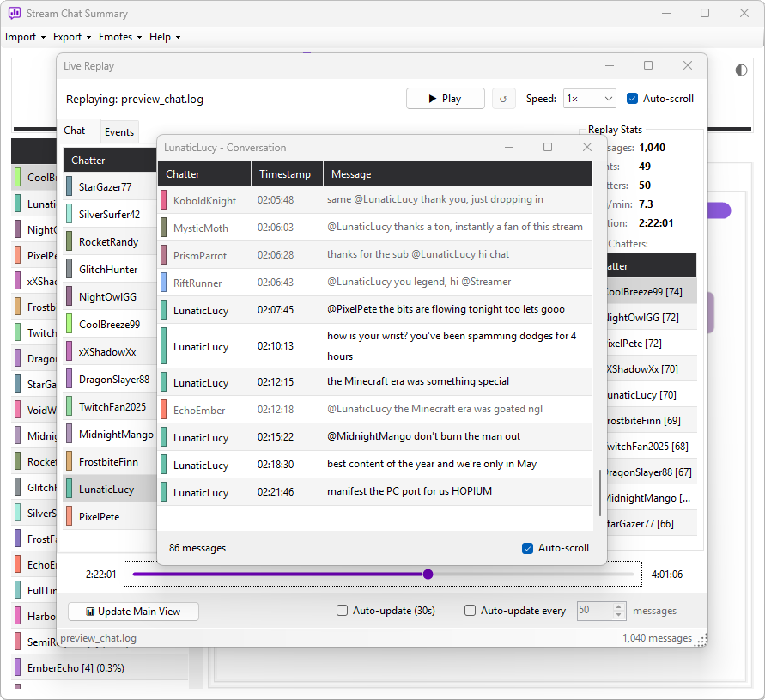The width and height of the screenshot is (765, 700).
Task: Select StarGazer77 [66] in Top Chatters
Action: [651, 524]
